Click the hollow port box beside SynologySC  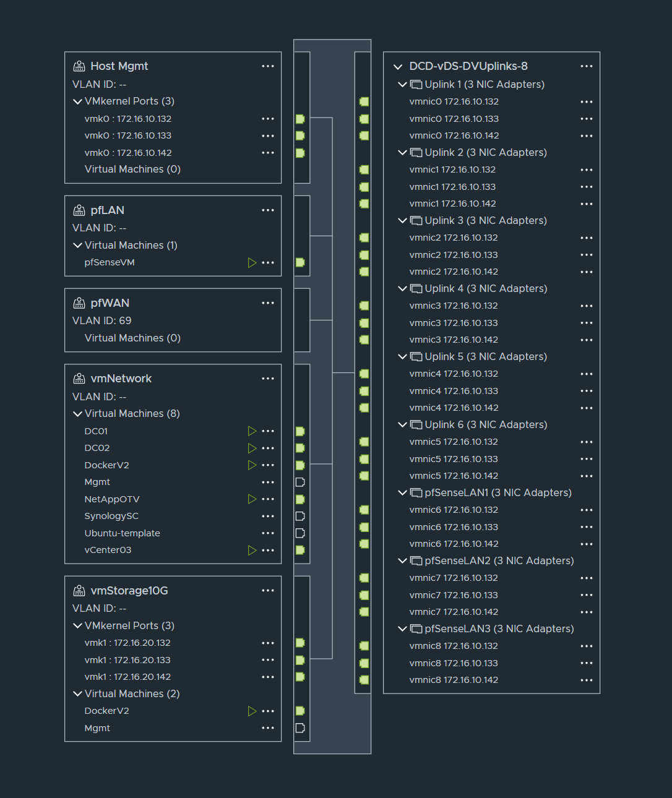click(301, 515)
